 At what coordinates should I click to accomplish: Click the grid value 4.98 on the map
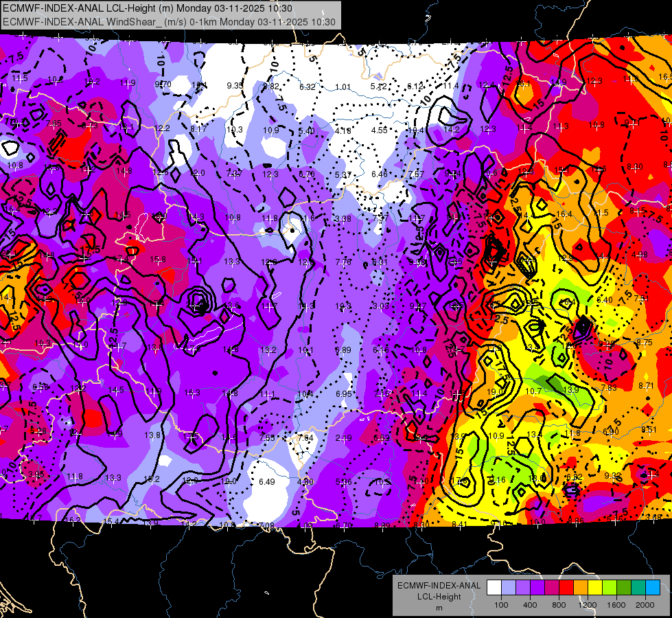coord(640,255)
